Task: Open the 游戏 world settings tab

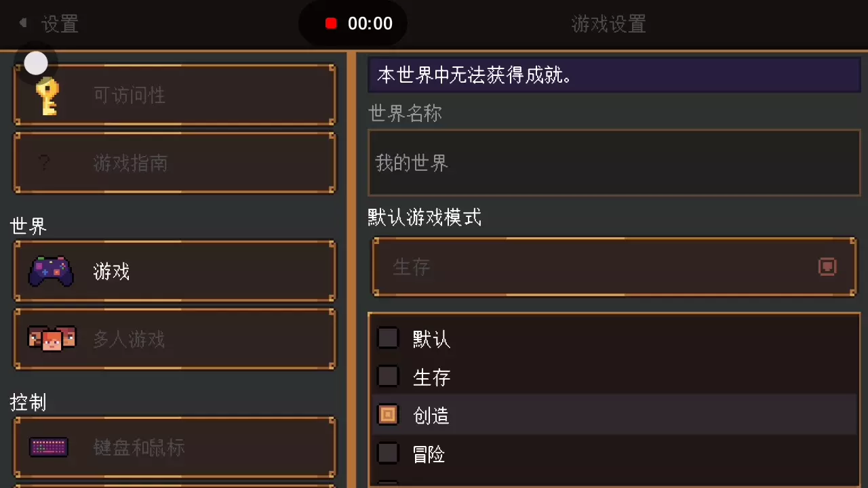Action: pos(175,271)
